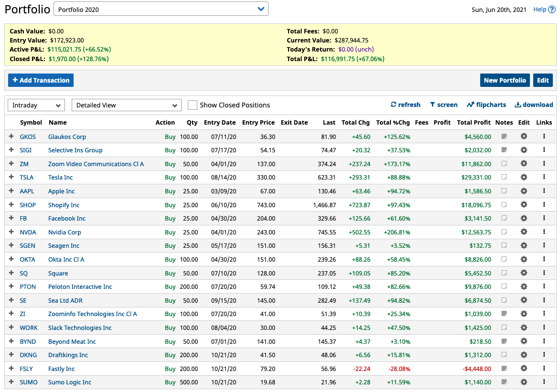
Task: Sort by Total %Chg column header
Action: point(393,122)
